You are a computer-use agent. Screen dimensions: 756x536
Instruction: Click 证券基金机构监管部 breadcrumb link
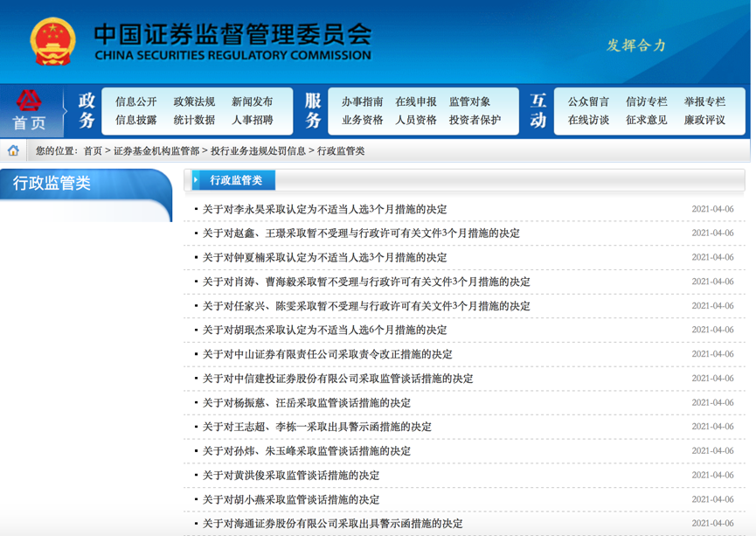point(156,150)
